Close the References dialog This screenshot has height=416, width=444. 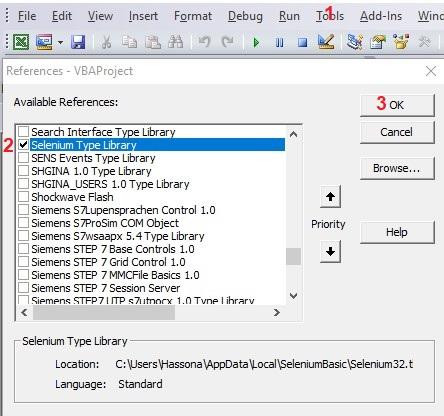pyautogui.click(x=431, y=71)
